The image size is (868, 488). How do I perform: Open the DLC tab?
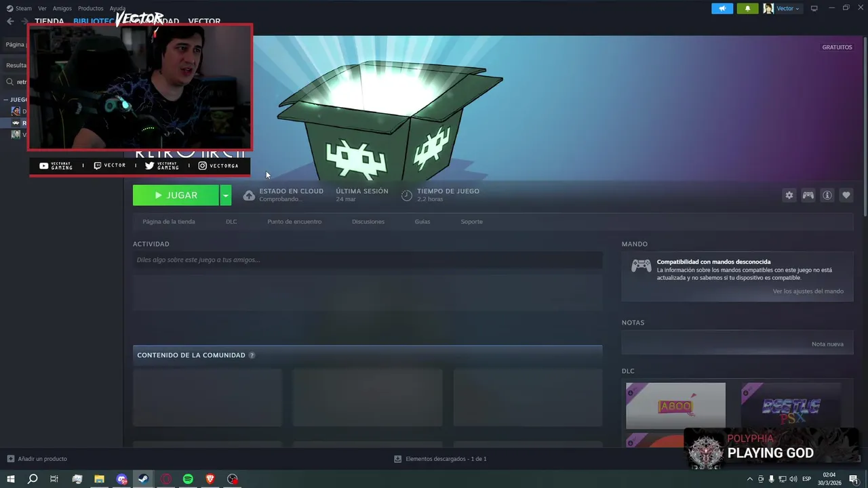pos(231,222)
